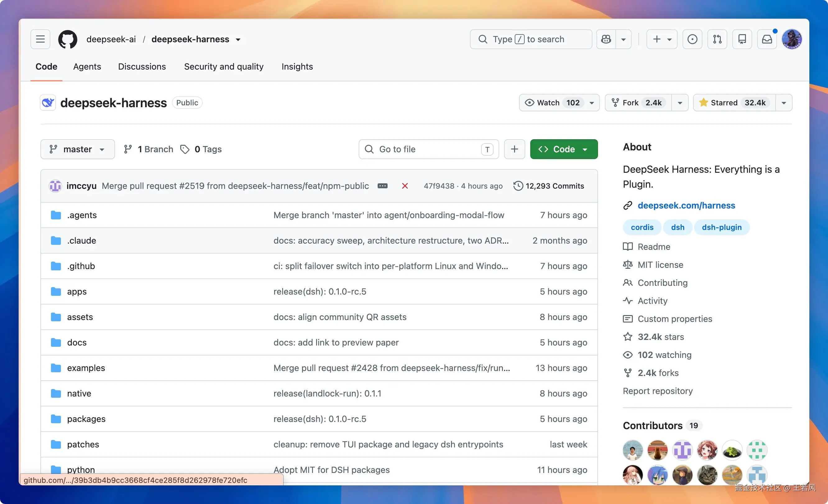Open deepseek.com/harness website link

(686, 205)
